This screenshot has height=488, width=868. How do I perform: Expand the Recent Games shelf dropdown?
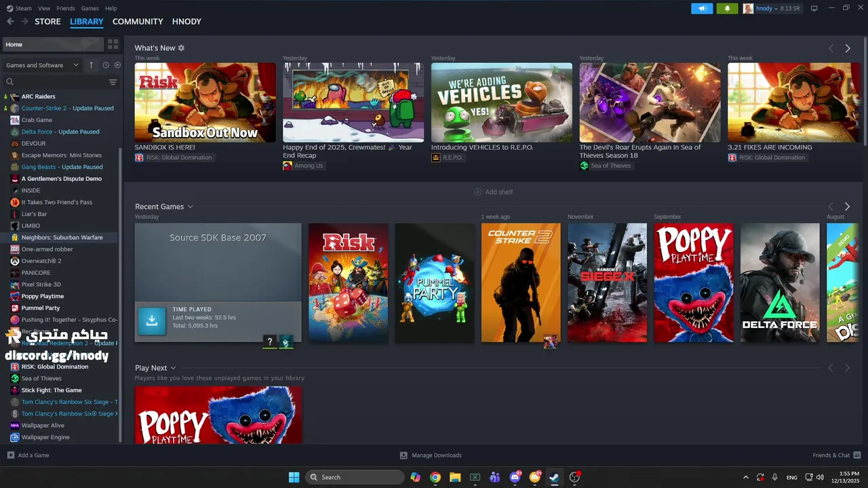(x=191, y=207)
